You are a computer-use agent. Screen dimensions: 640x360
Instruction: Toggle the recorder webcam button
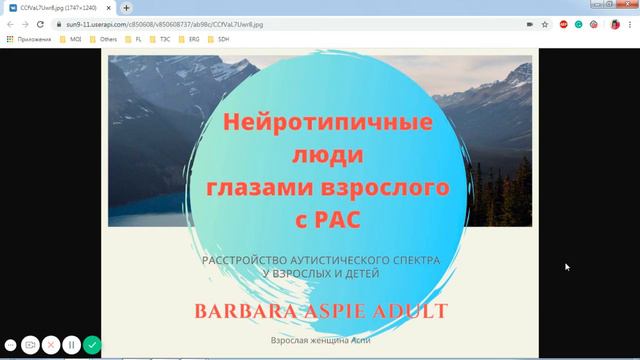(30, 345)
